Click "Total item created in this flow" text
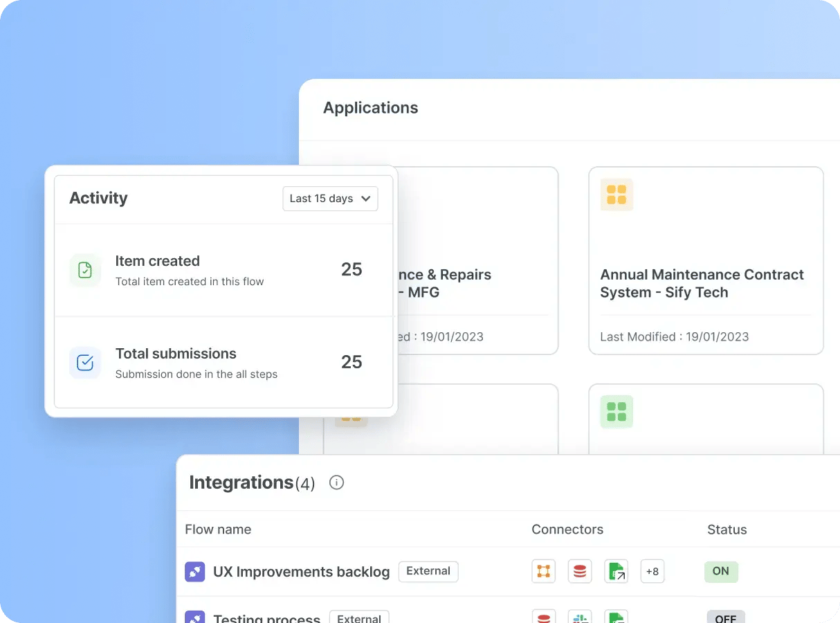 pos(190,282)
